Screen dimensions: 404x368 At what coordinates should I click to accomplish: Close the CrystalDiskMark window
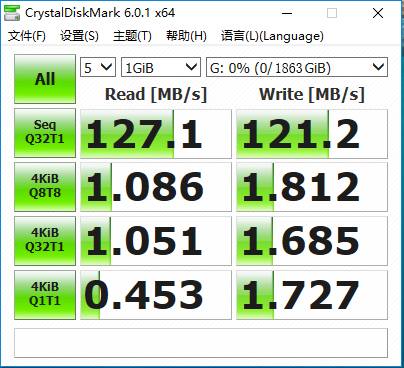pos(378,14)
